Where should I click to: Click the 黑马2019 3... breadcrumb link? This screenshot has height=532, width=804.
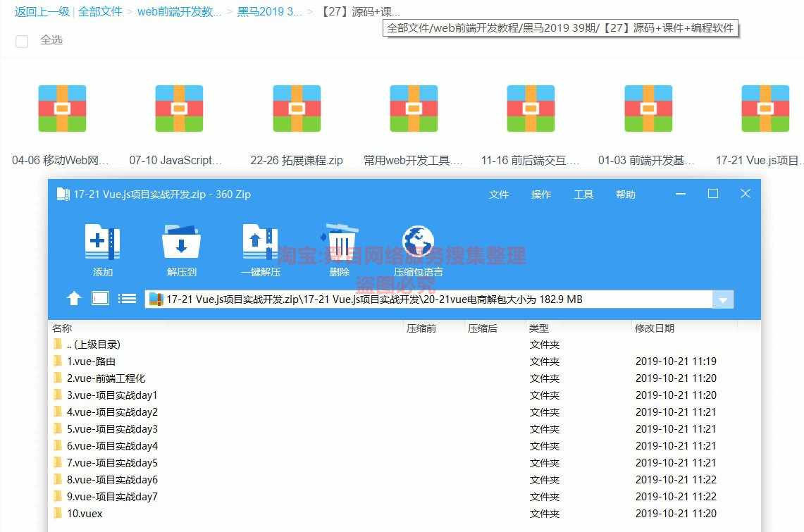coord(269,12)
